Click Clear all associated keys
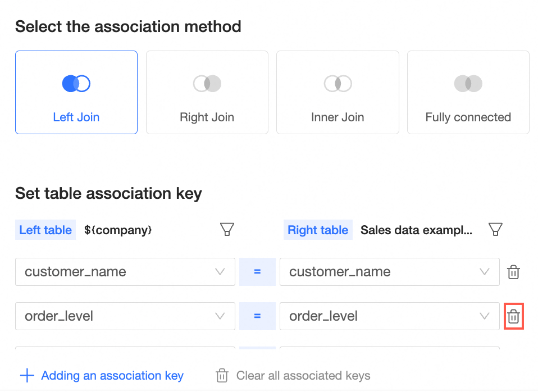The height and width of the screenshot is (392, 538). tap(293, 376)
